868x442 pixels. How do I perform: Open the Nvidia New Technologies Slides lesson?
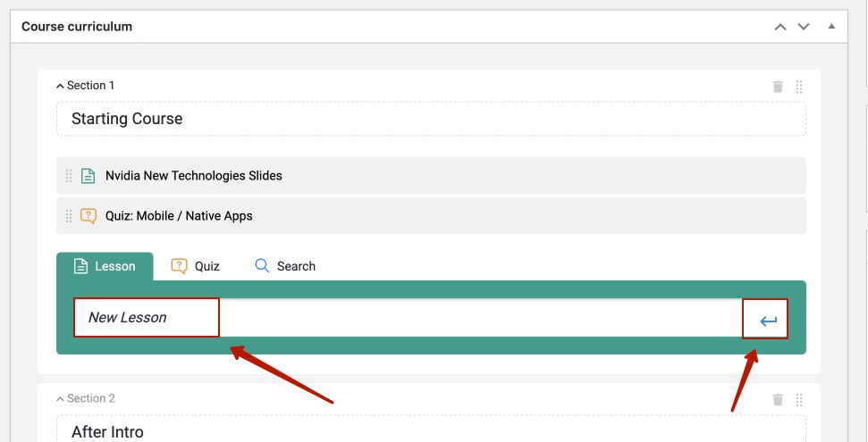[194, 176]
